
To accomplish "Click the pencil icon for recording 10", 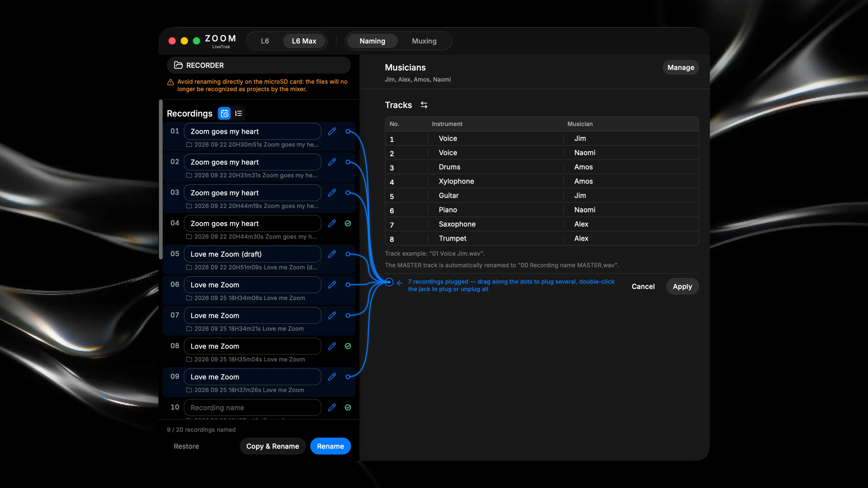I will pyautogui.click(x=332, y=407).
